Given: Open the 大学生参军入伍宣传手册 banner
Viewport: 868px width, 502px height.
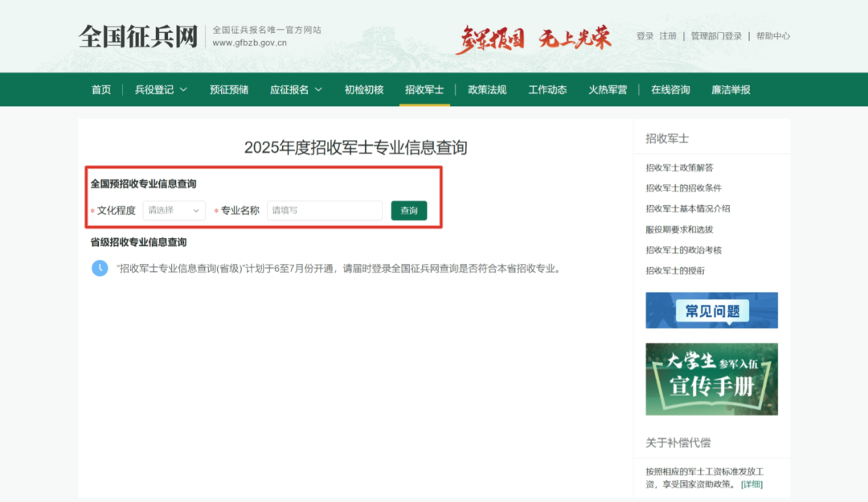Looking at the screenshot, I should [x=711, y=379].
